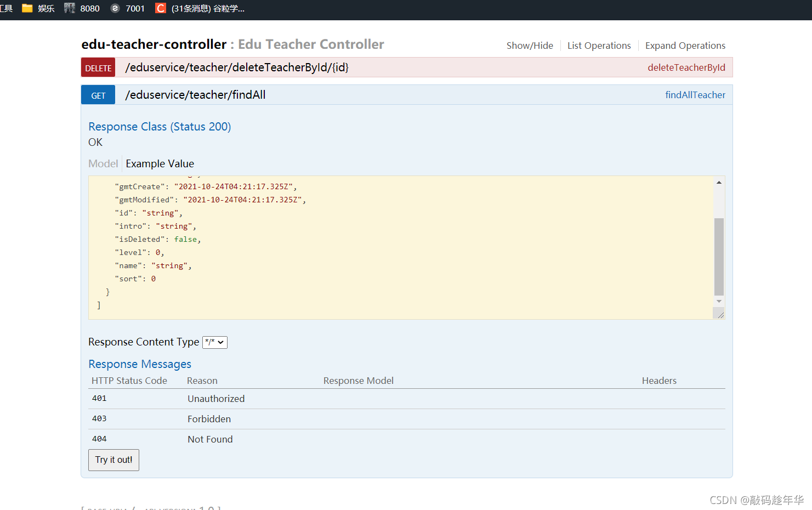Open the 娱乐 bookmark folder icon
The width and height of the screenshot is (812, 510).
click(27, 8)
